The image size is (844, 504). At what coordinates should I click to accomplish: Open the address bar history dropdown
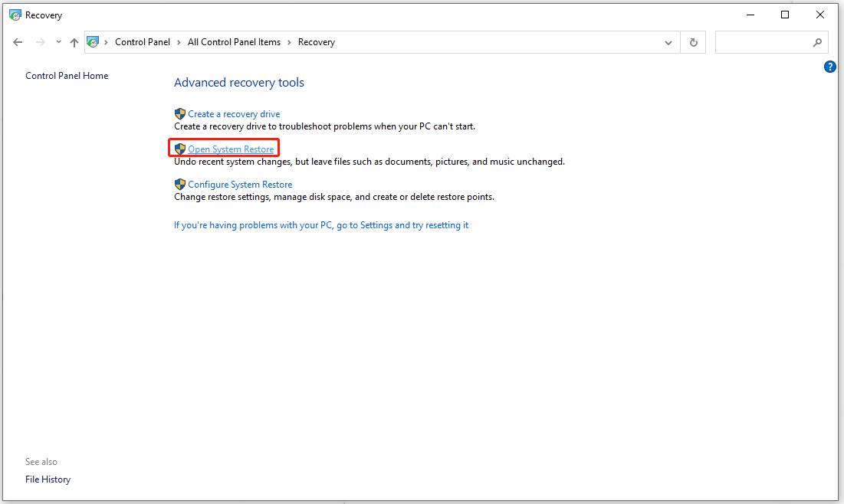click(x=668, y=42)
